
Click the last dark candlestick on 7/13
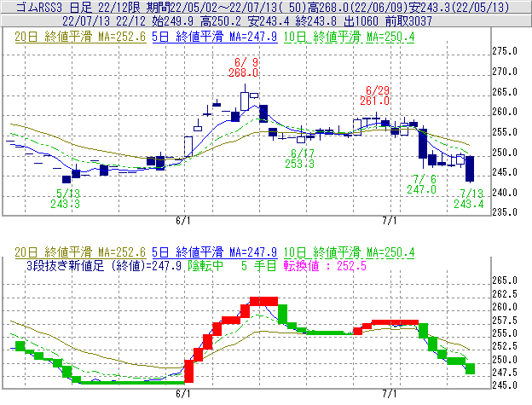[470, 169]
